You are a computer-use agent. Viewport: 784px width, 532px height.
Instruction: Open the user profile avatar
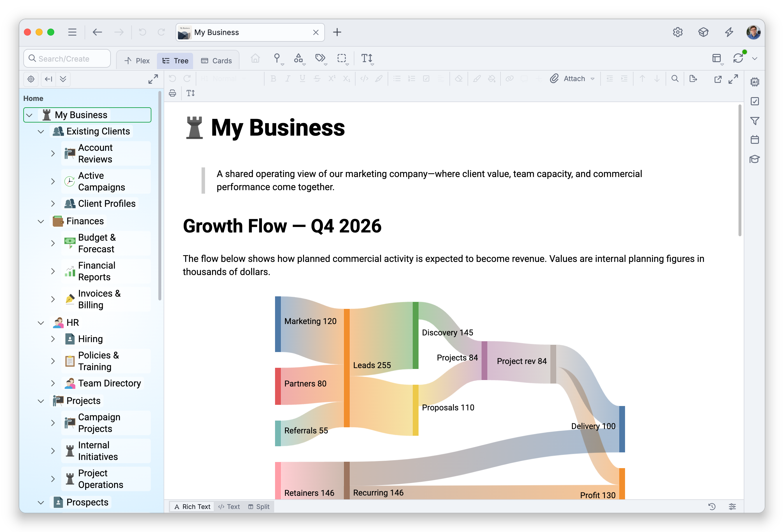(753, 32)
